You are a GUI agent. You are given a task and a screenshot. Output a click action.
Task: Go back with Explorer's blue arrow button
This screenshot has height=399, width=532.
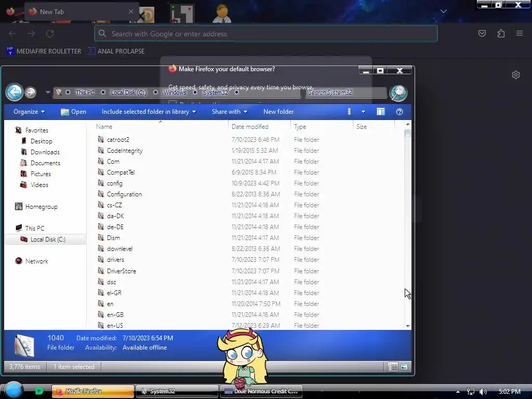coord(14,92)
